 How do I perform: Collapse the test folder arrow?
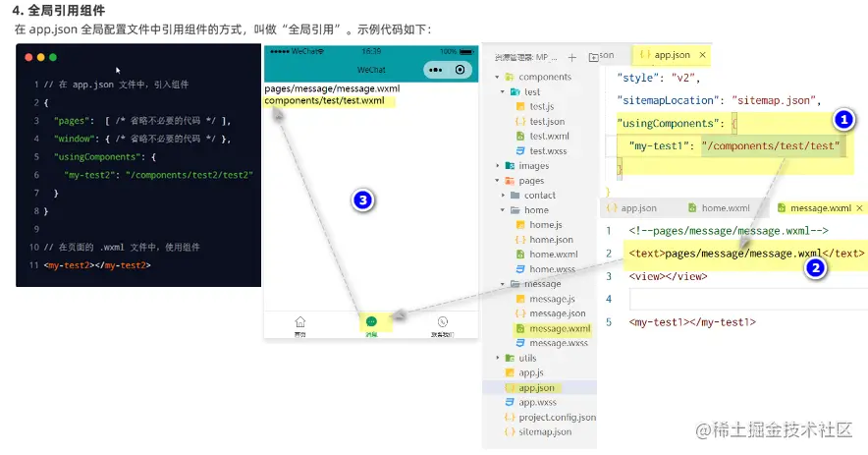point(503,92)
